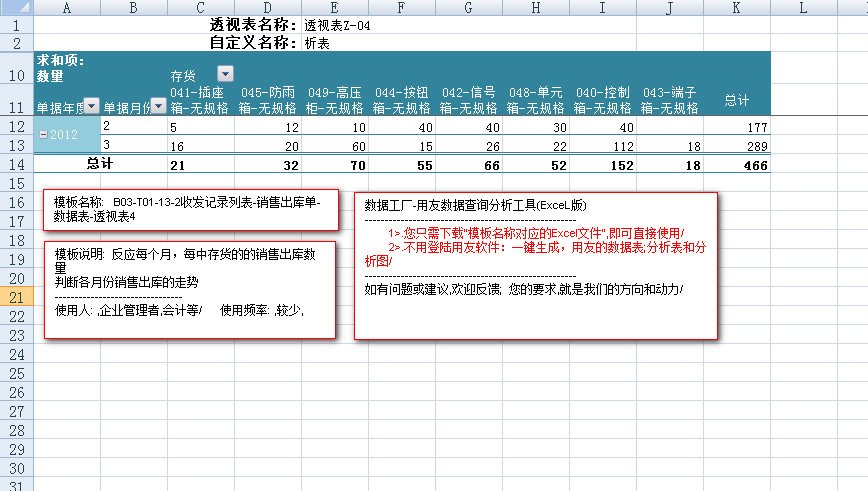Select column L header
This screenshot has width=868, height=491.
pyautogui.click(x=803, y=7)
